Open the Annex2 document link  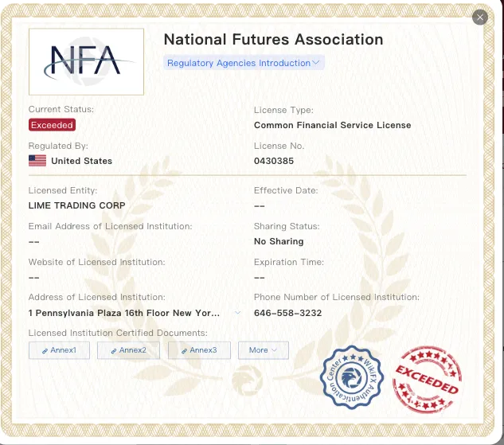128,350
